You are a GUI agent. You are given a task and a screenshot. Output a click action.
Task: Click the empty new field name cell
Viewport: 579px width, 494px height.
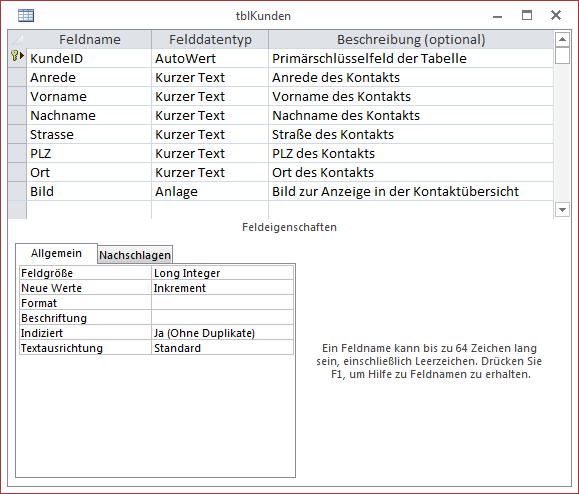coord(89,210)
